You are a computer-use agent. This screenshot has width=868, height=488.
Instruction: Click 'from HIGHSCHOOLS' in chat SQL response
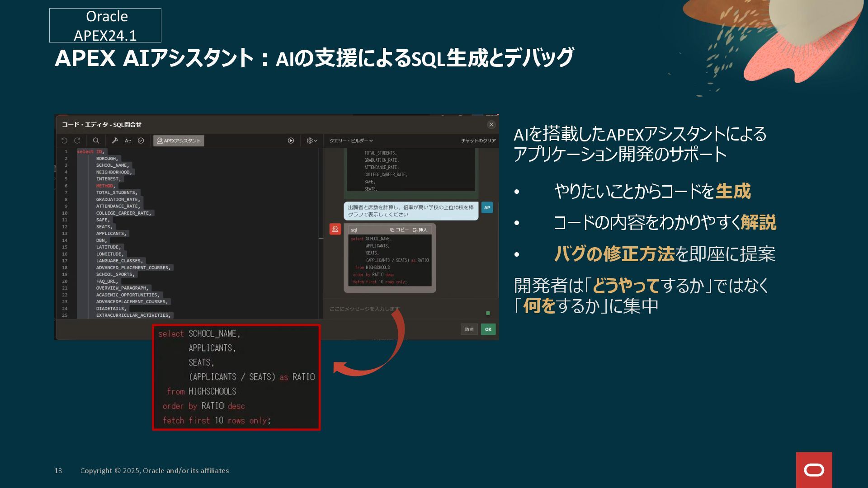(372, 267)
